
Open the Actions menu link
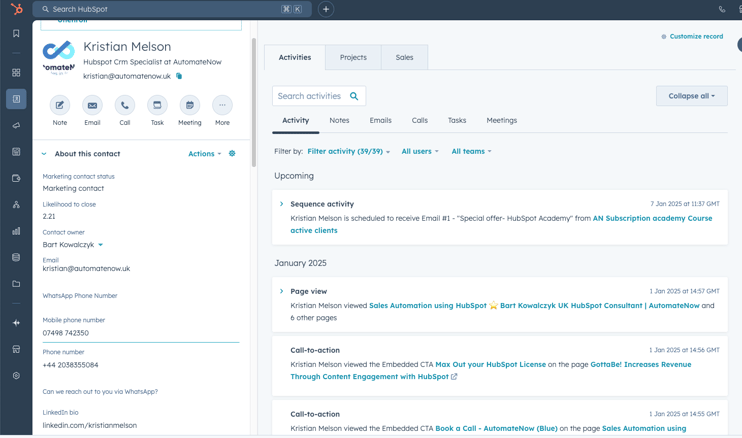[204, 154]
